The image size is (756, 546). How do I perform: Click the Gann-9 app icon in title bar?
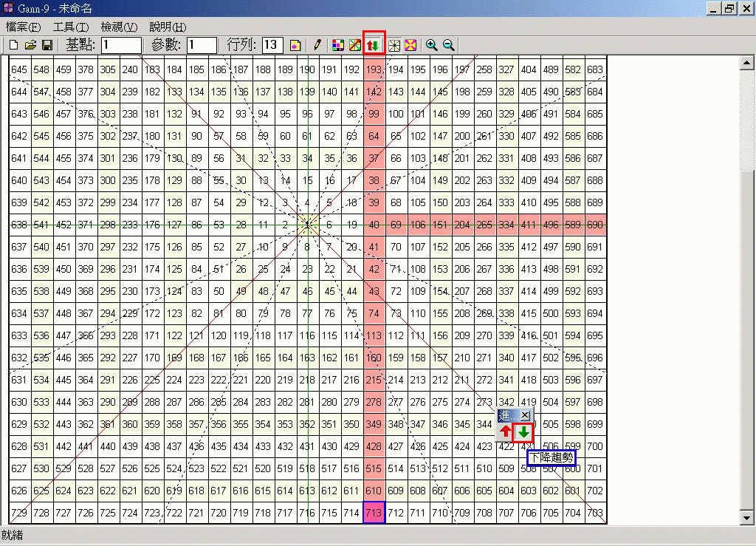pos(8,7)
